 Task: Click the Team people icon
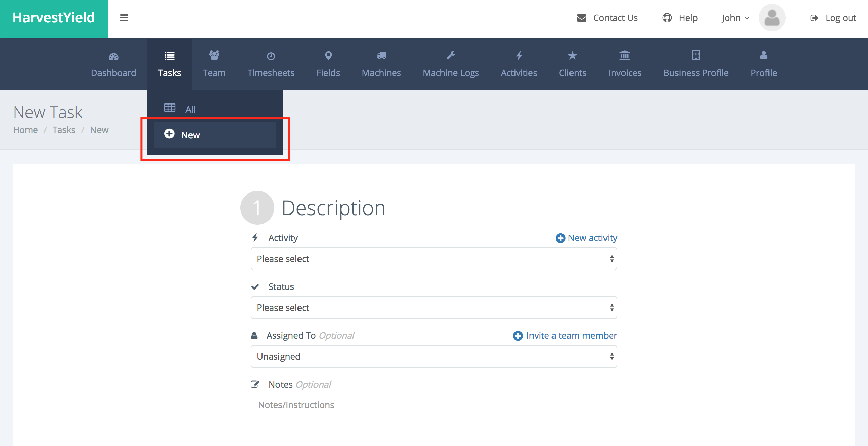pos(214,55)
